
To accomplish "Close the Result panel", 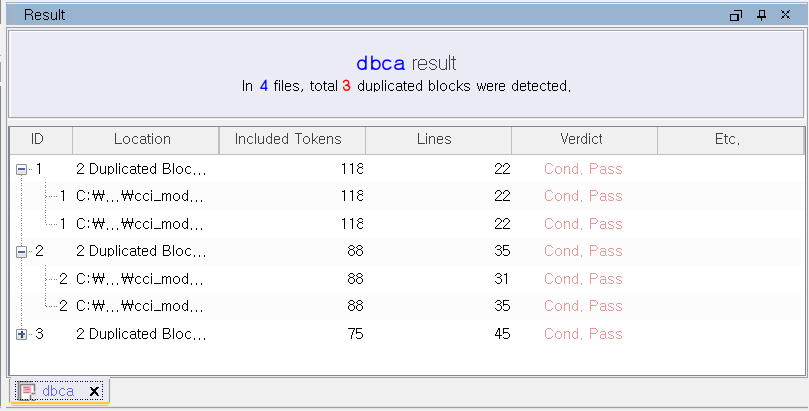I will click(785, 14).
